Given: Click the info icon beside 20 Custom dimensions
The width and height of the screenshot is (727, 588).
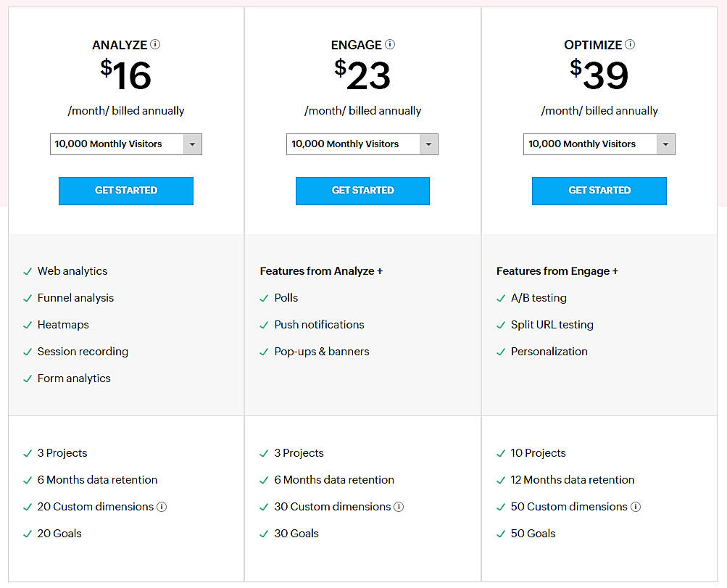Looking at the screenshot, I should point(160,507).
